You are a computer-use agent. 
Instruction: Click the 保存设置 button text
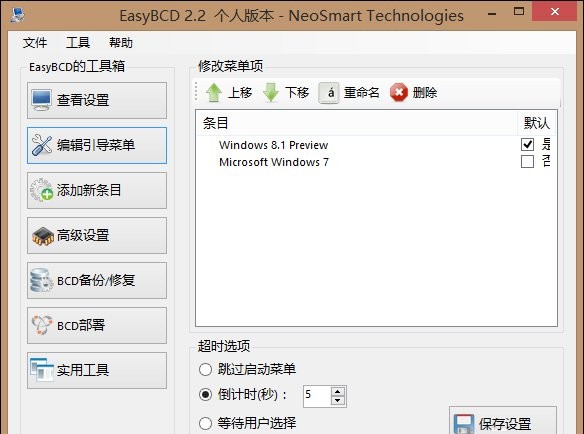[x=505, y=424]
